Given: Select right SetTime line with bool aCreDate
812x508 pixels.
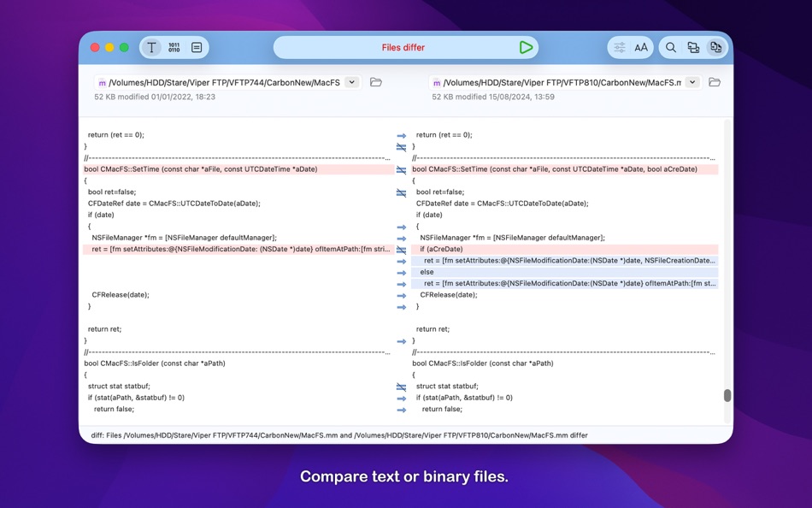Looking at the screenshot, I should [x=564, y=169].
